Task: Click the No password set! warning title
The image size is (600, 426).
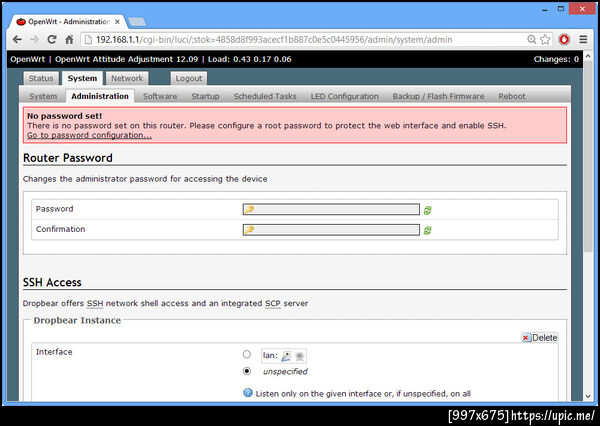Action: pos(65,116)
